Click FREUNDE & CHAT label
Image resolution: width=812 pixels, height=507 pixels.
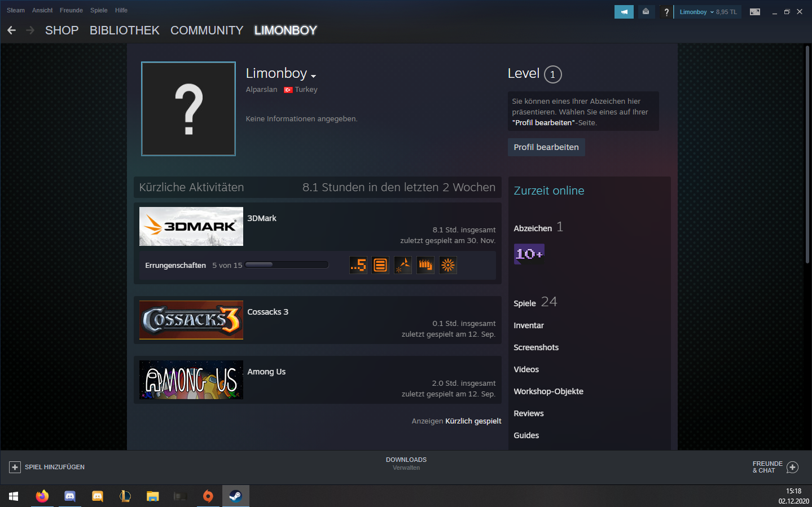click(x=767, y=467)
